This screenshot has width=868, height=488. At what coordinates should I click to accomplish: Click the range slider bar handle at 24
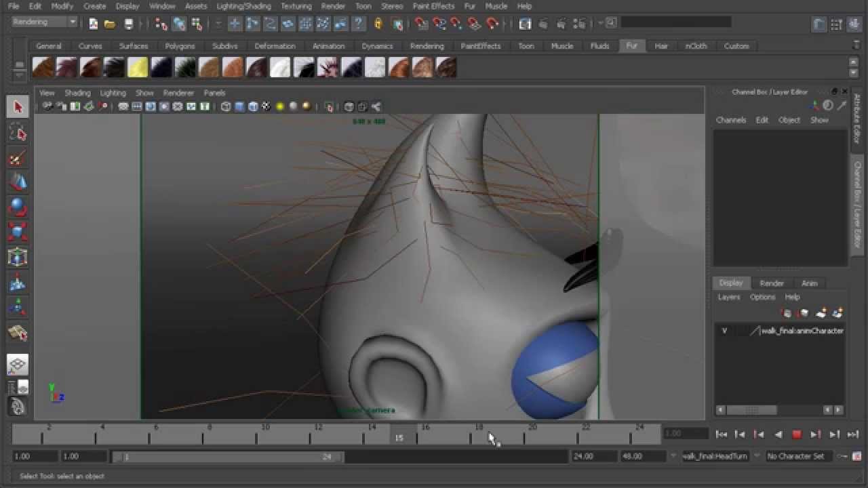coord(337,457)
